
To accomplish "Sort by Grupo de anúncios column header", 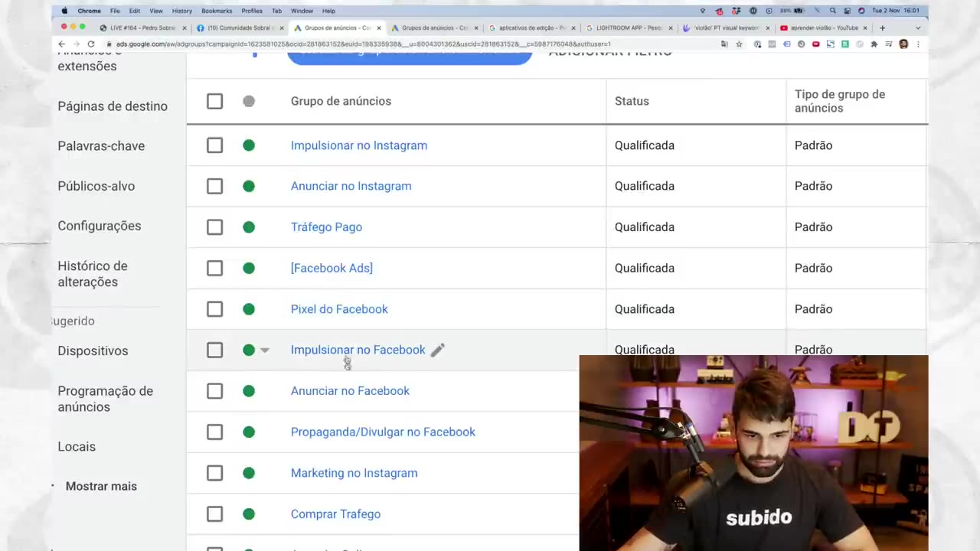I will pos(341,101).
